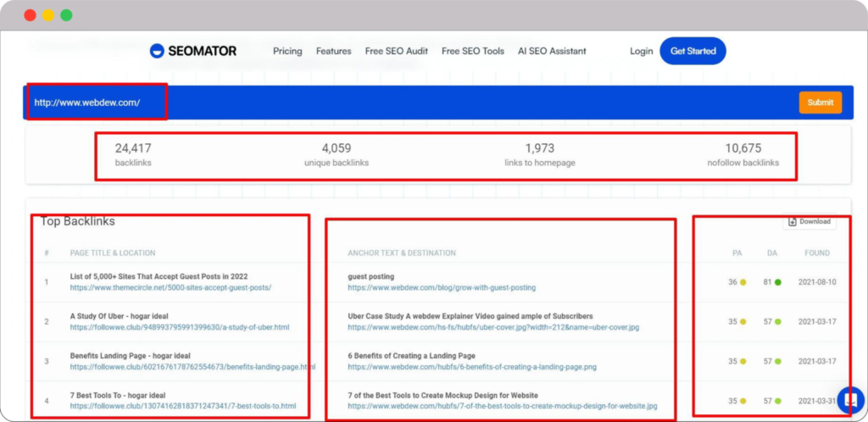The width and height of the screenshot is (868, 422).
Task: Click the red macOS close dot
Action: [30, 15]
